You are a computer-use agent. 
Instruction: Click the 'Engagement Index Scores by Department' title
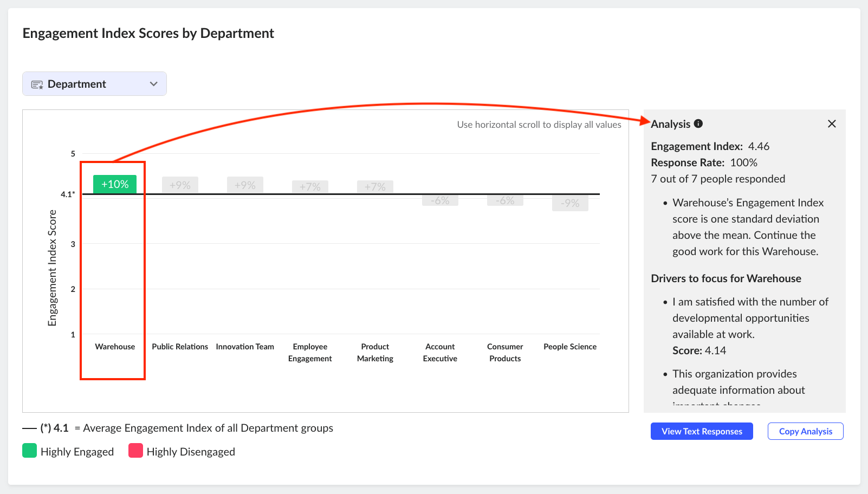[x=148, y=33]
